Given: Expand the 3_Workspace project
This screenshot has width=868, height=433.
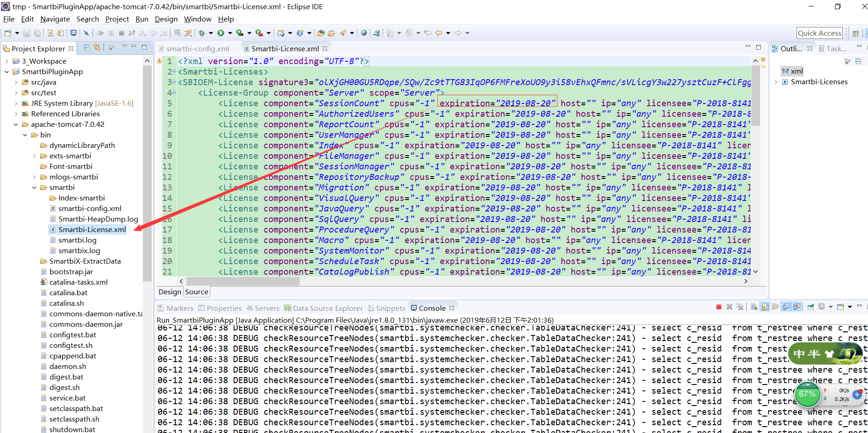Looking at the screenshot, I should 6,61.
